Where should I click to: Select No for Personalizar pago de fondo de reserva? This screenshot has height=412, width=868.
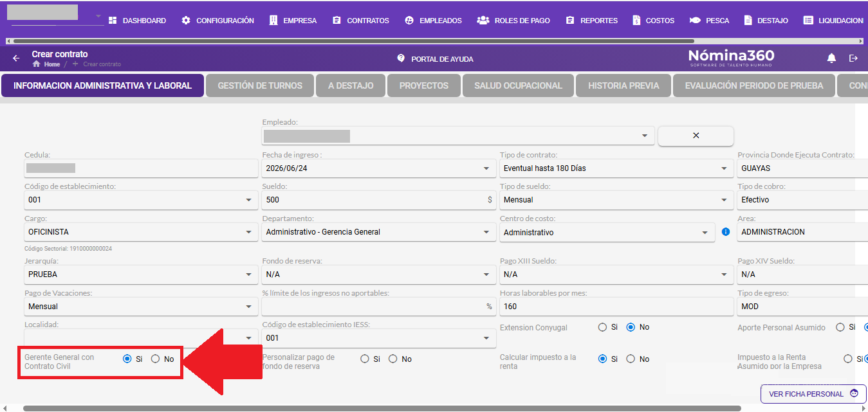coord(393,359)
